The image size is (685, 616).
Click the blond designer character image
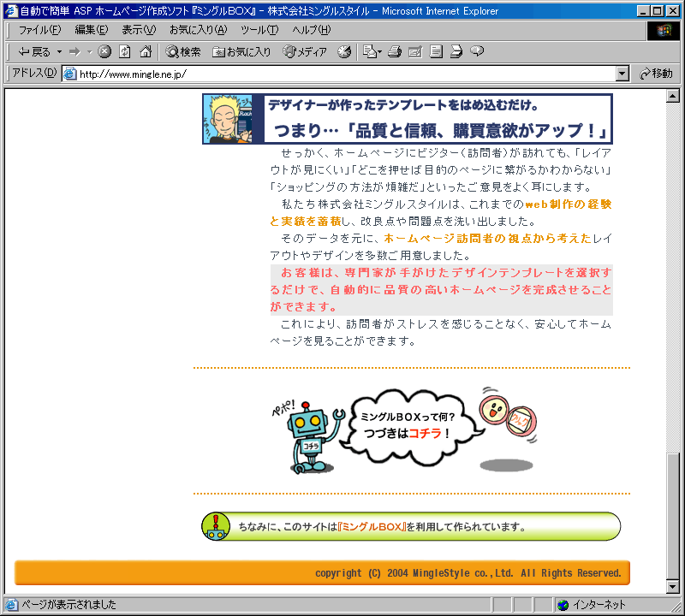[x=228, y=119]
